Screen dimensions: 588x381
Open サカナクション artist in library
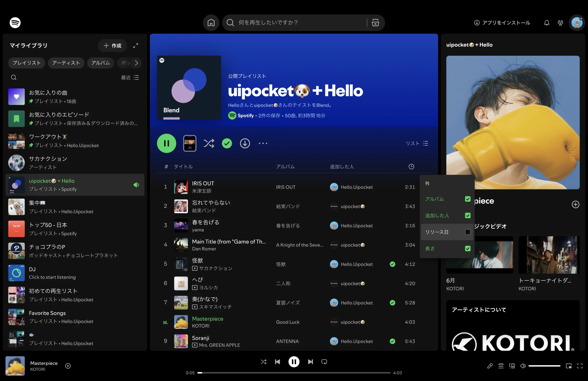[x=75, y=163]
